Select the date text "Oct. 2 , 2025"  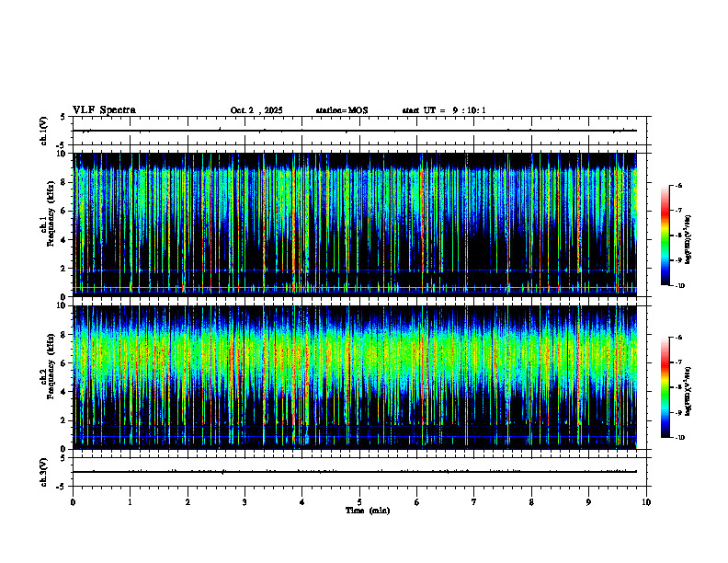pyautogui.click(x=256, y=110)
